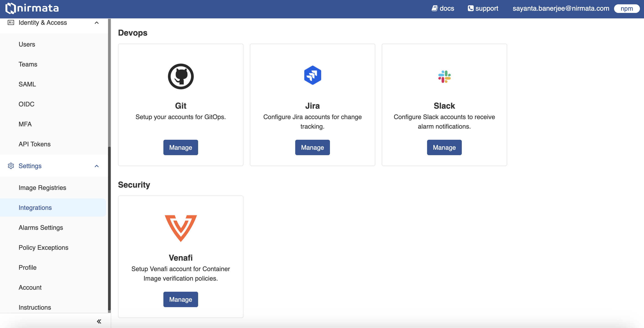Click the Venafi card title
The image size is (644, 328).
pyautogui.click(x=180, y=257)
